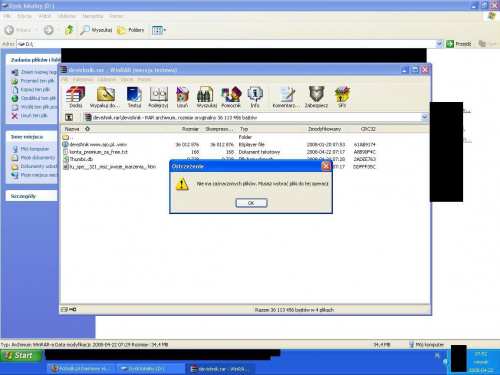
Task: Click the Usuń (Delete) icon in WinRAR
Action: tap(182, 97)
